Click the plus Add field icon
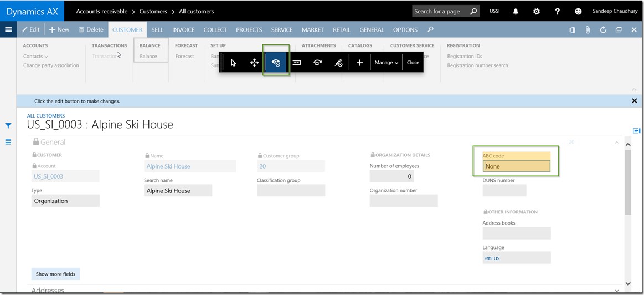 [359, 63]
